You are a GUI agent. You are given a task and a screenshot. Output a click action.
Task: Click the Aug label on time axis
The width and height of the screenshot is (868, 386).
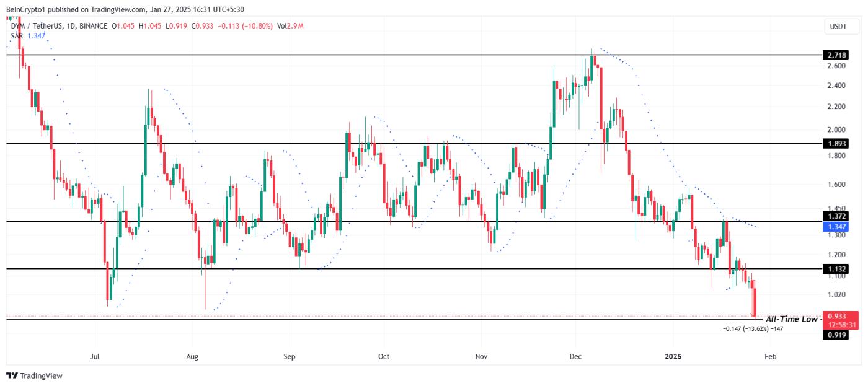pos(192,357)
